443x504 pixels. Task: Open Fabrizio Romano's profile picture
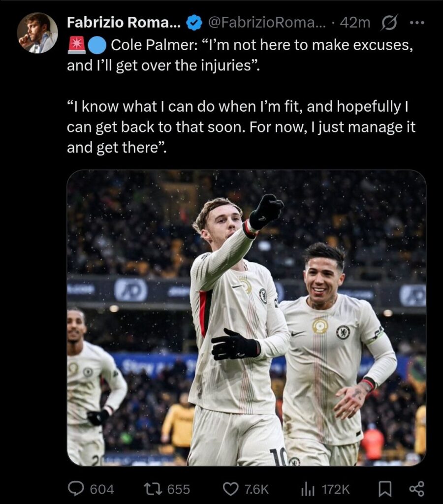pos(37,33)
